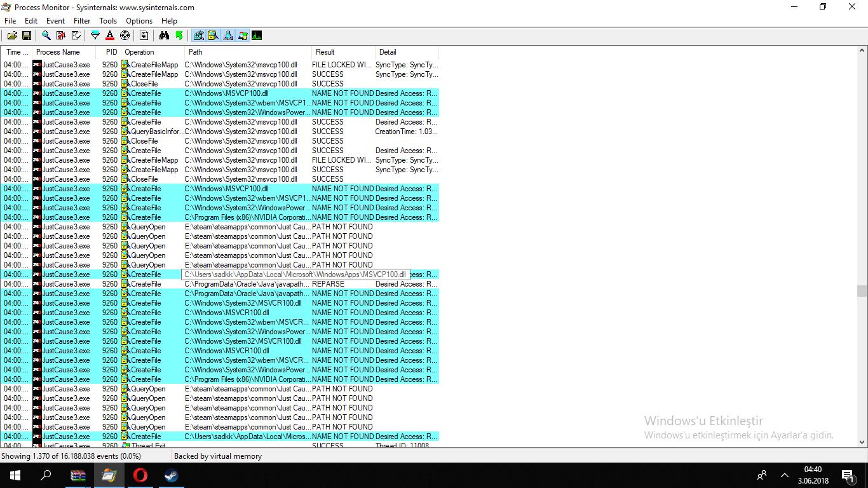Click the scrollbar down arrow
This screenshot has width=868, height=488.
pos(862,442)
